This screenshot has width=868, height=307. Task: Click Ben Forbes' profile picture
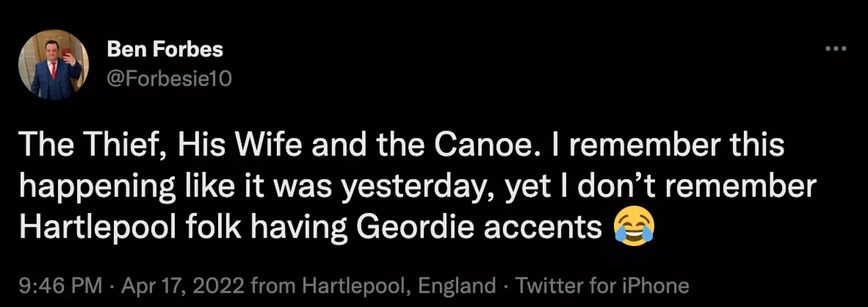point(54,64)
